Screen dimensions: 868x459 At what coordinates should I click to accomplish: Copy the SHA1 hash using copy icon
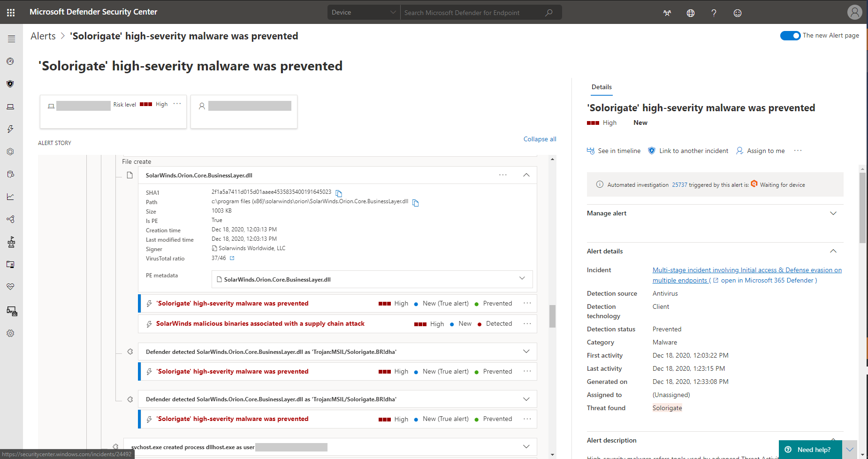pyautogui.click(x=339, y=193)
